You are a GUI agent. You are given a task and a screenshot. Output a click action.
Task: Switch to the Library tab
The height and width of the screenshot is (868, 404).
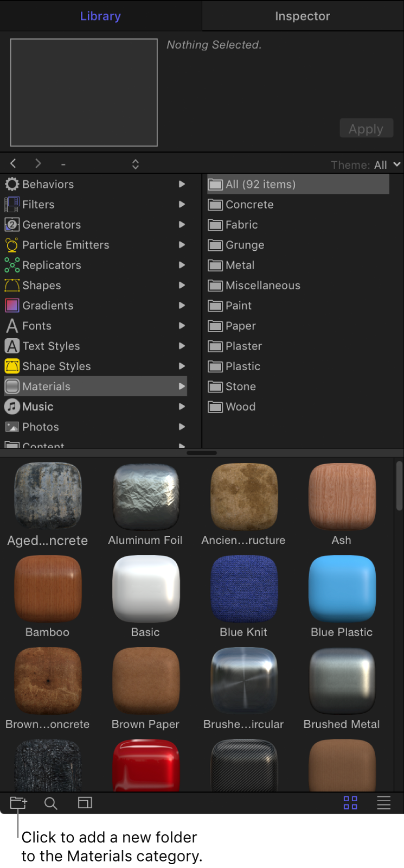[x=100, y=16]
